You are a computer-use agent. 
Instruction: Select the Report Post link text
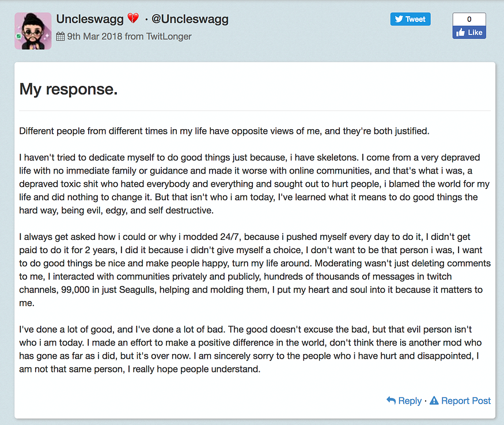[466, 401]
